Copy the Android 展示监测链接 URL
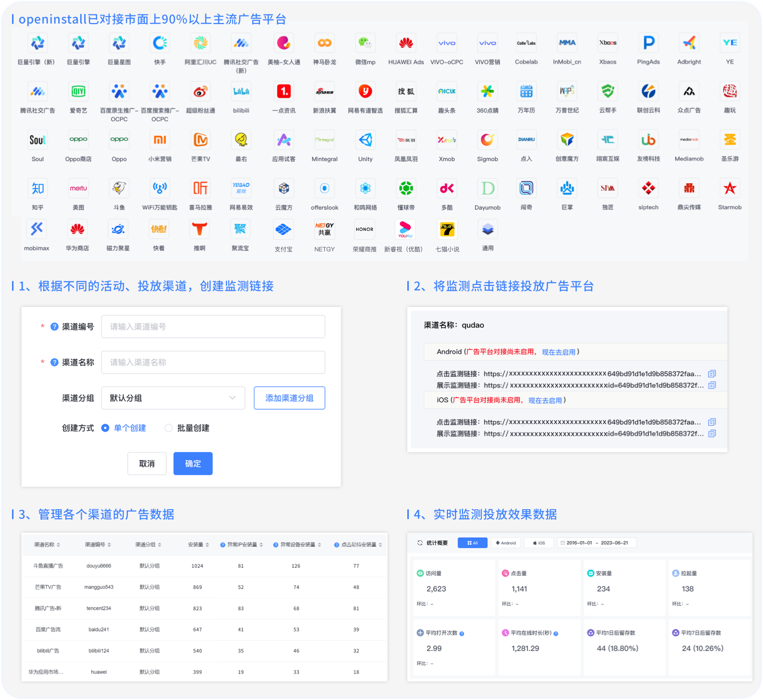 pos(712,385)
